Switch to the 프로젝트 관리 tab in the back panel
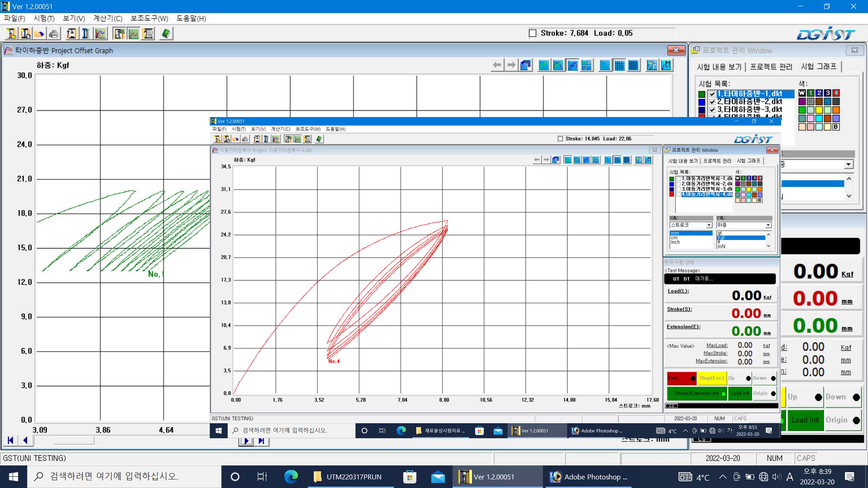The image size is (868, 488). click(x=771, y=67)
